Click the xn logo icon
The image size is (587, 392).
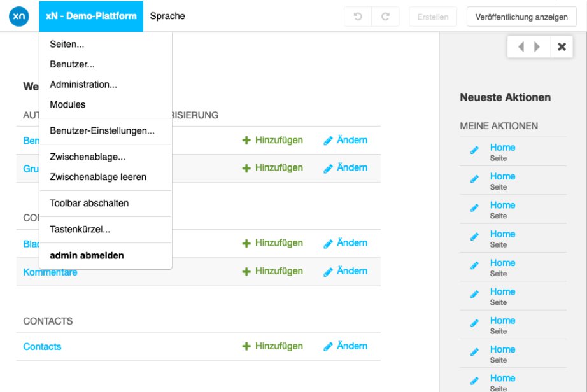point(18,16)
